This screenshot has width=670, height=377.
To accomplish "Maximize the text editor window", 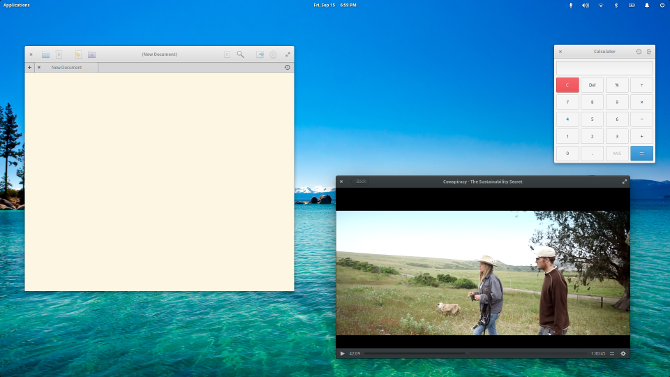I will coord(288,55).
